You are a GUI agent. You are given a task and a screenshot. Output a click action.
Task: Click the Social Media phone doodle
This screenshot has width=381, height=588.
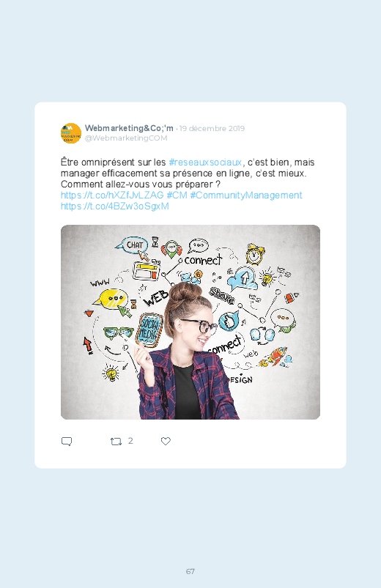149,330
